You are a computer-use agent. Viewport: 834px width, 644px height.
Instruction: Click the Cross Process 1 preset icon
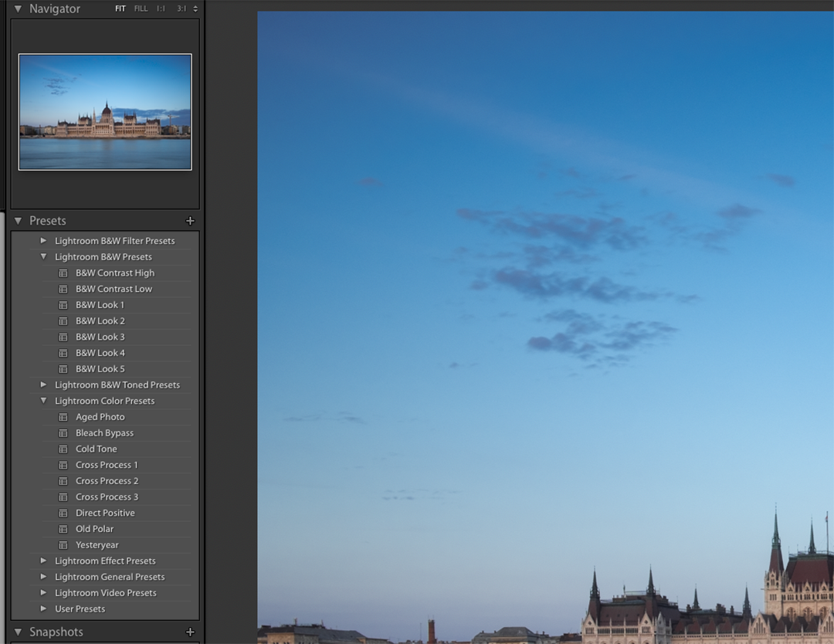63,466
